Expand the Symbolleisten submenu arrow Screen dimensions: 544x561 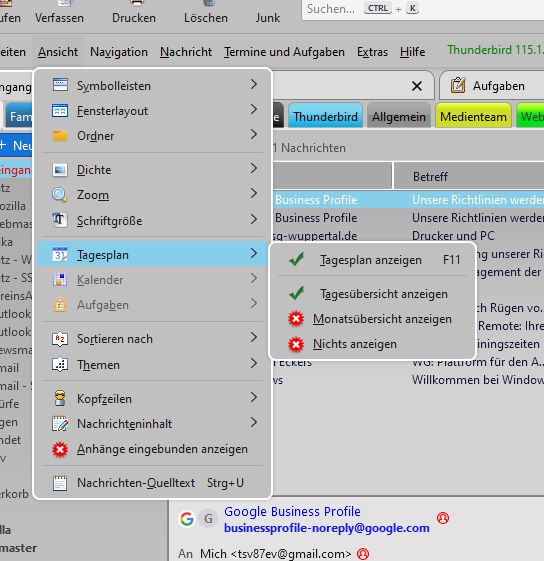(254, 84)
